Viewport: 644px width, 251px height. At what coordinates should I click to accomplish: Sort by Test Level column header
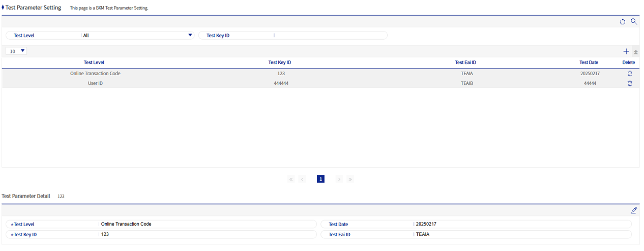coord(94,62)
